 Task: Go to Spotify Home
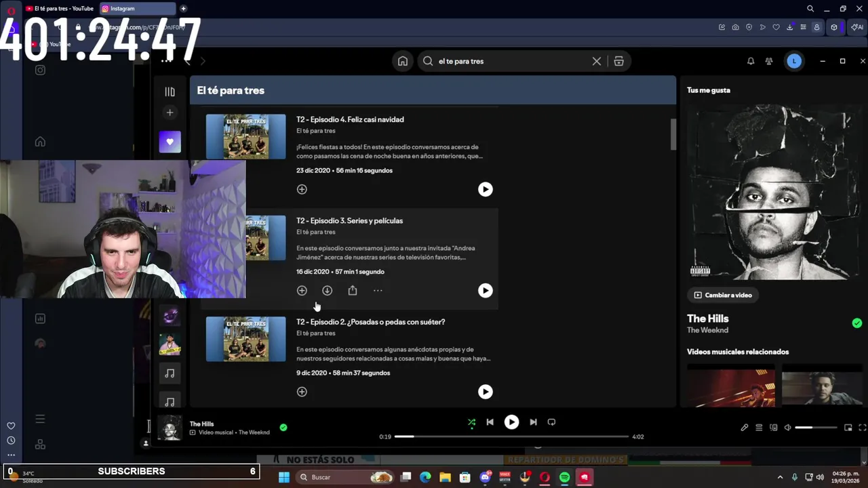(403, 61)
